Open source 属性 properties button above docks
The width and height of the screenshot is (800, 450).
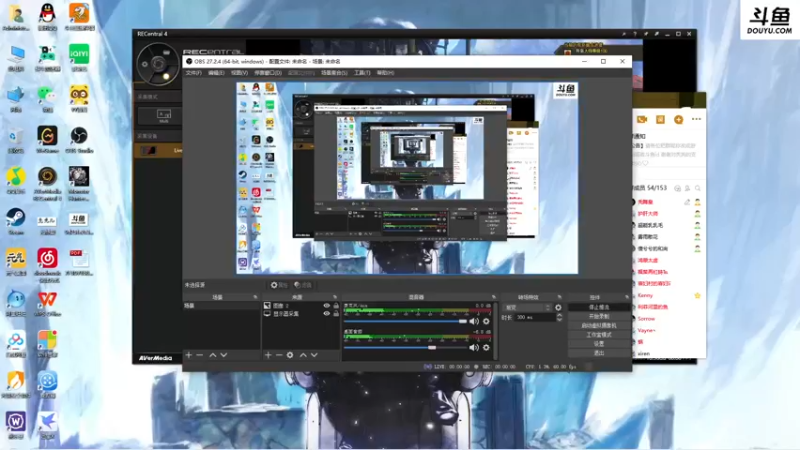tap(279, 285)
